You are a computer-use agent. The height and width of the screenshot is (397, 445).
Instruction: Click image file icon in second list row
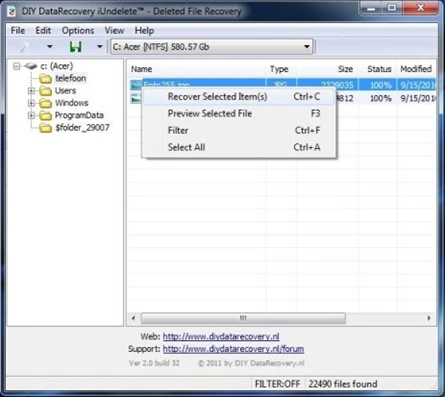[x=136, y=98]
